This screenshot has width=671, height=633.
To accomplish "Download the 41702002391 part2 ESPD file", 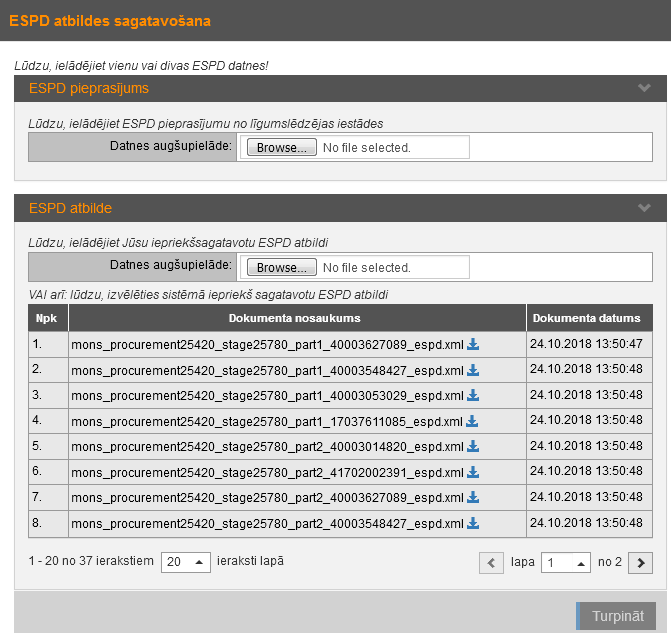I will 473,472.
